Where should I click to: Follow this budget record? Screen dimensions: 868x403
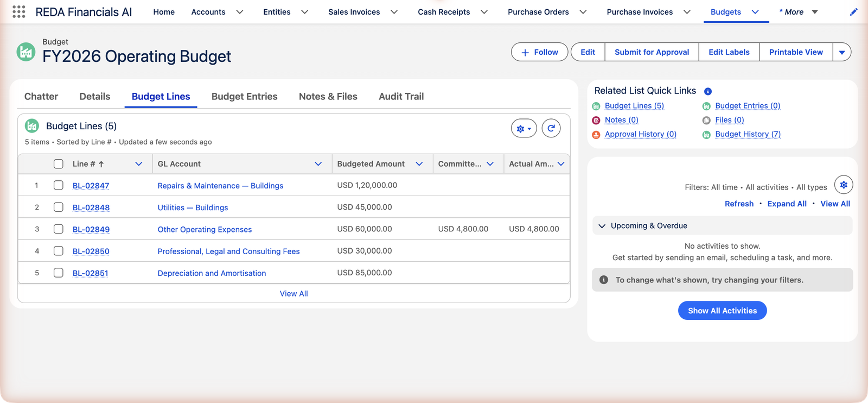click(540, 52)
